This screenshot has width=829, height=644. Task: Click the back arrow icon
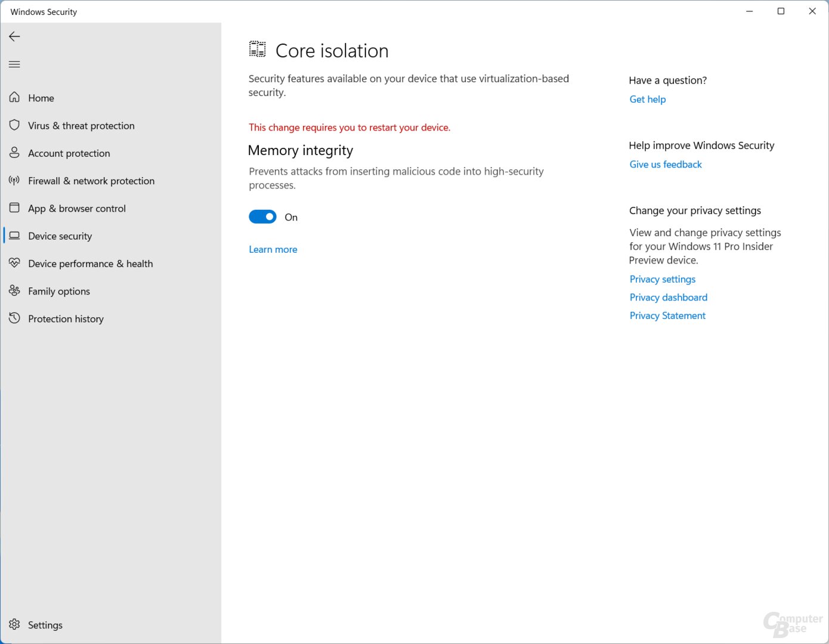15,36
